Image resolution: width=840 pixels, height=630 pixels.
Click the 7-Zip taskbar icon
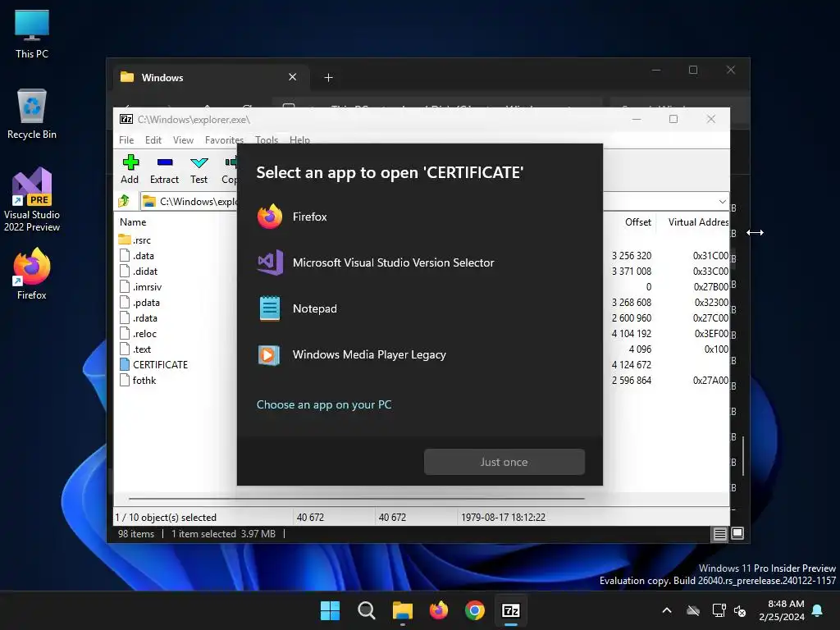(x=510, y=610)
